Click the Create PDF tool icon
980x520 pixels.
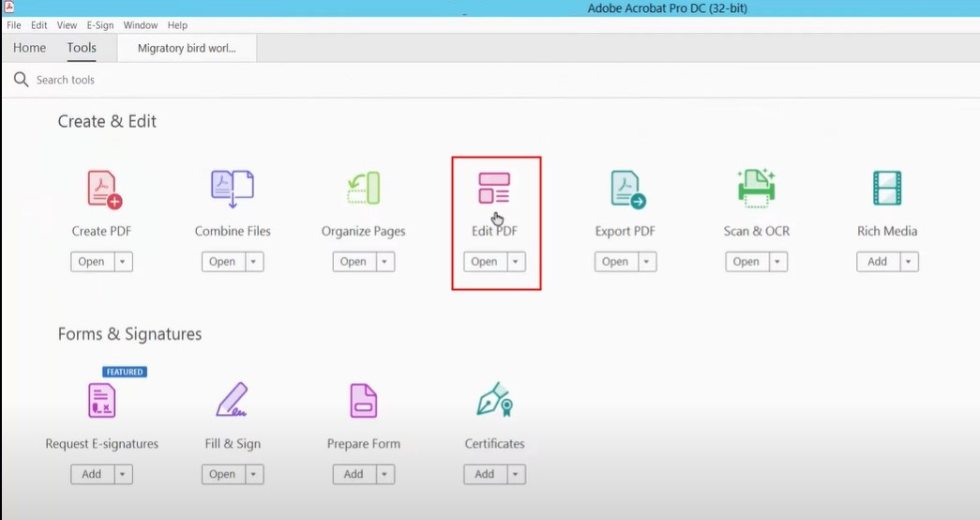pos(104,189)
